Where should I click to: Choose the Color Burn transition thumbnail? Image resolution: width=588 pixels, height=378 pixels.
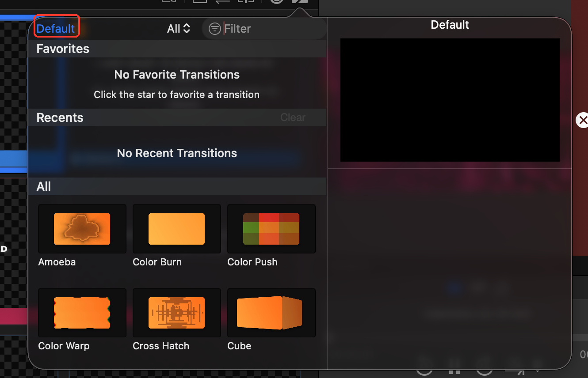pos(177,229)
